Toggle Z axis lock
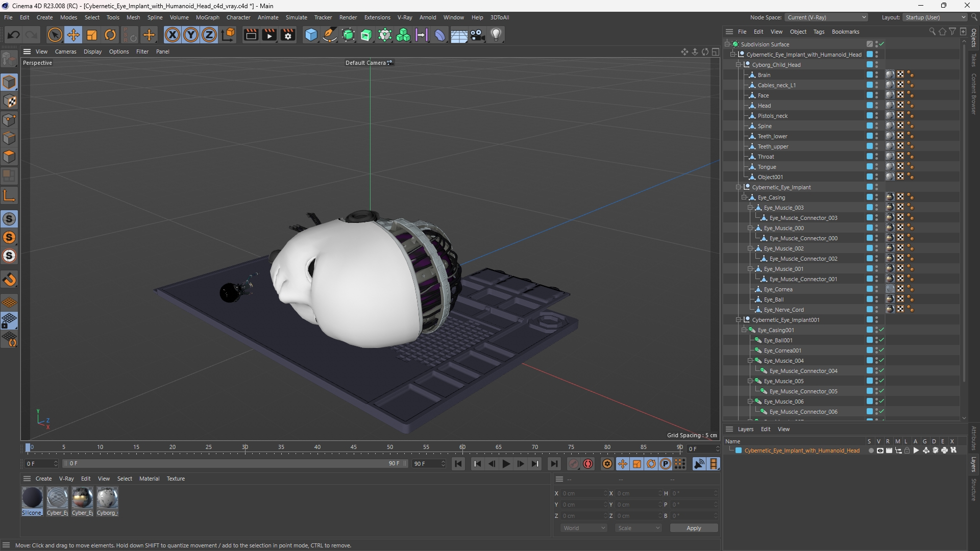The image size is (980, 551). click(x=209, y=35)
